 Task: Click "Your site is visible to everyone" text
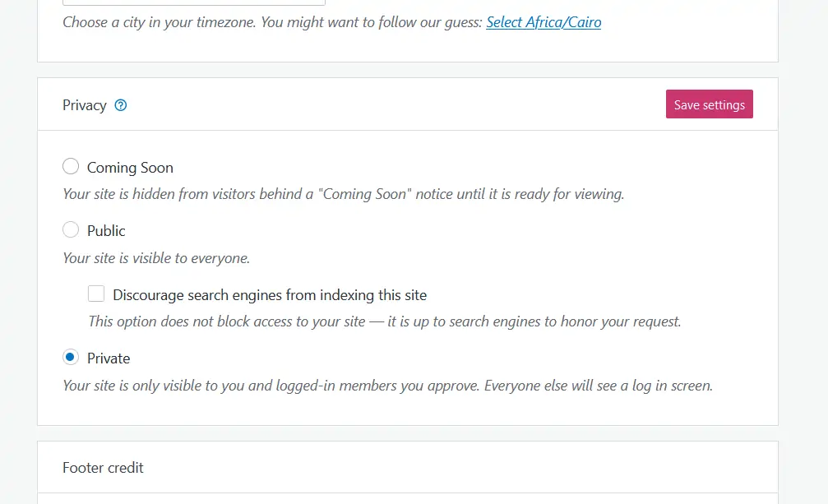pos(156,258)
